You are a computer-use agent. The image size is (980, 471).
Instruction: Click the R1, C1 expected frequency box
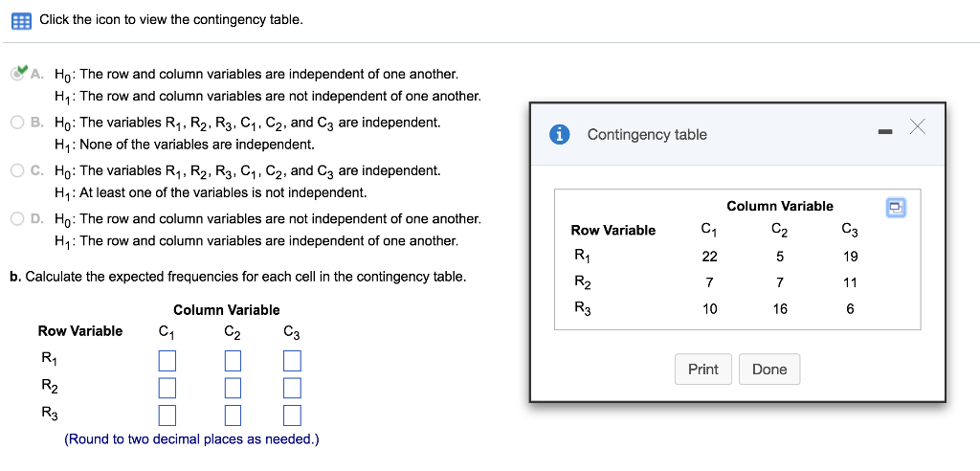tap(167, 361)
